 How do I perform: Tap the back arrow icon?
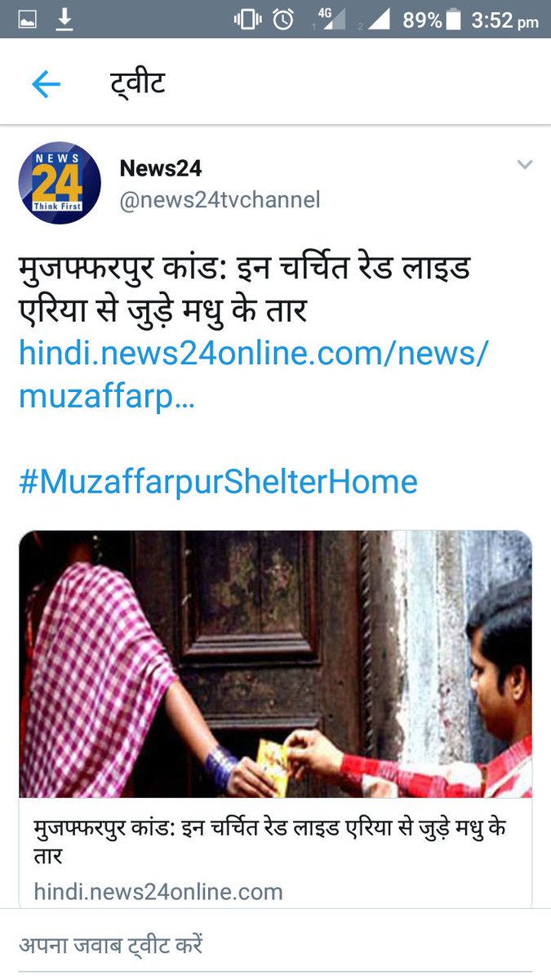pyautogui.click(x=47, y=84)
